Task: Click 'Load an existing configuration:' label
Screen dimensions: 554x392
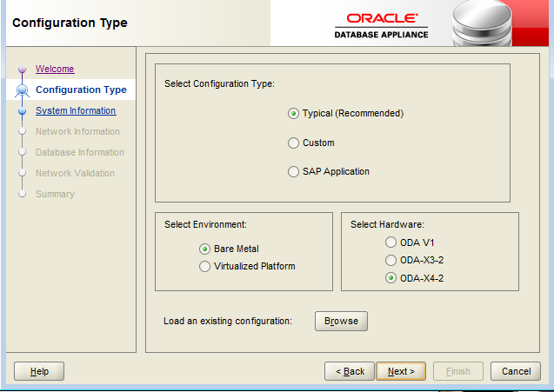Action: (x=228, y=321)
